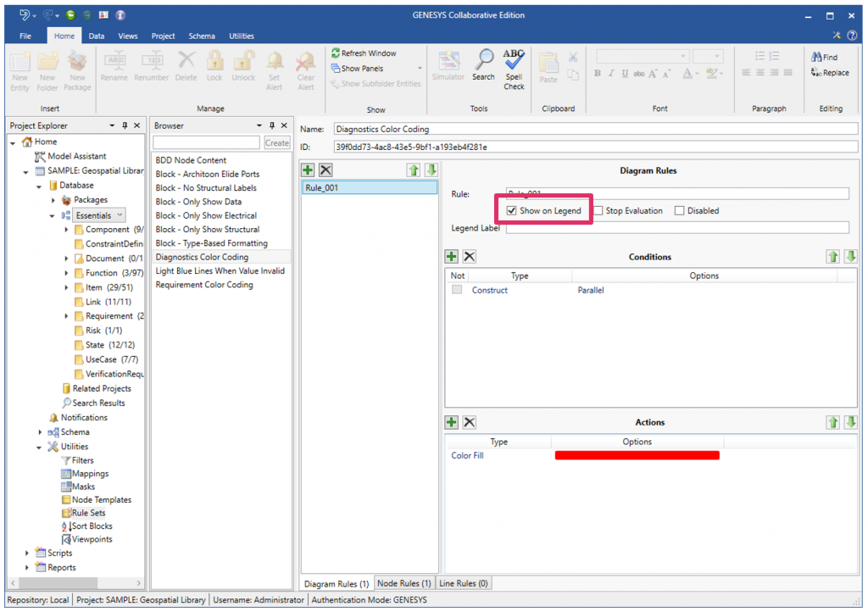The image size is (868, 612).
Task: Expand the Scripts tree node
Action: click(26, 553)
